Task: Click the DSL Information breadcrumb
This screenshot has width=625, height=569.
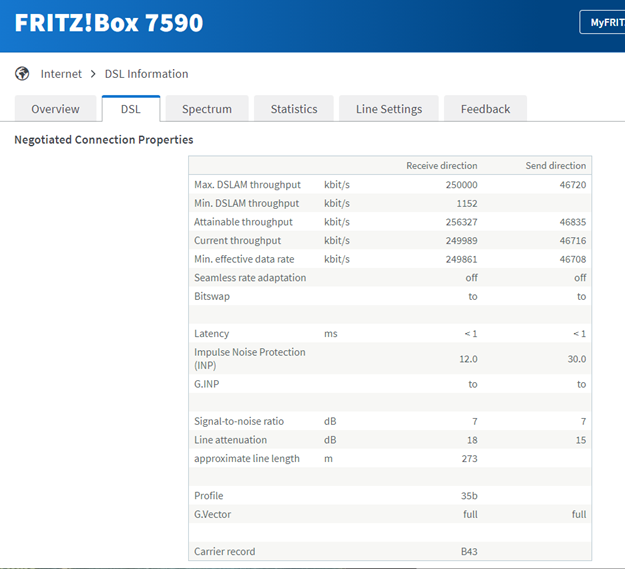Action: point(146,74)
